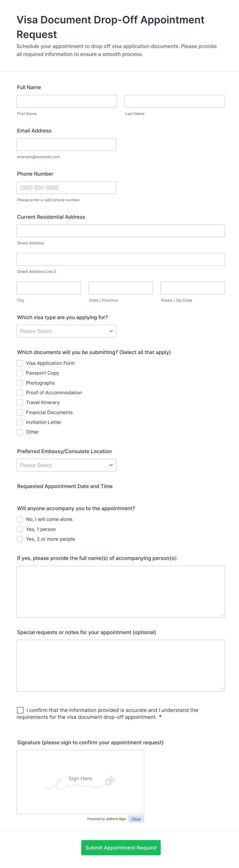Expand the Embassy/Consulate Location dropdown
239x868 pixels.
pyautogui.click(x=66, y=465)
